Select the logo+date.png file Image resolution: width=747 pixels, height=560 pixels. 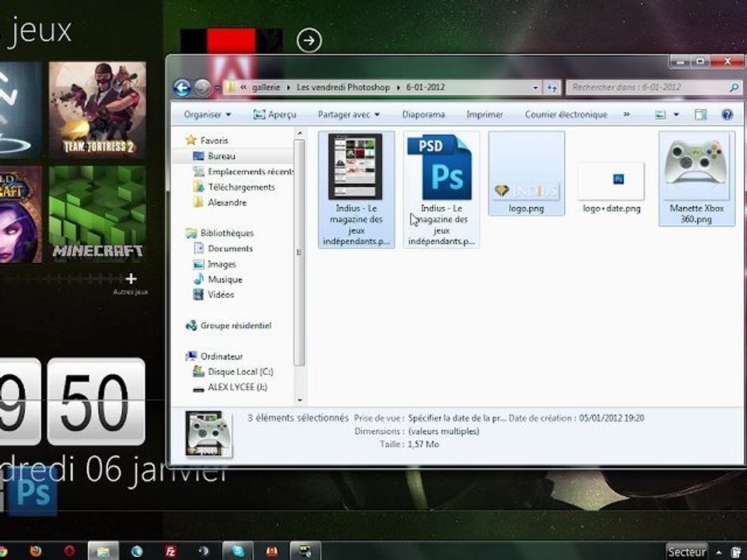612,187
